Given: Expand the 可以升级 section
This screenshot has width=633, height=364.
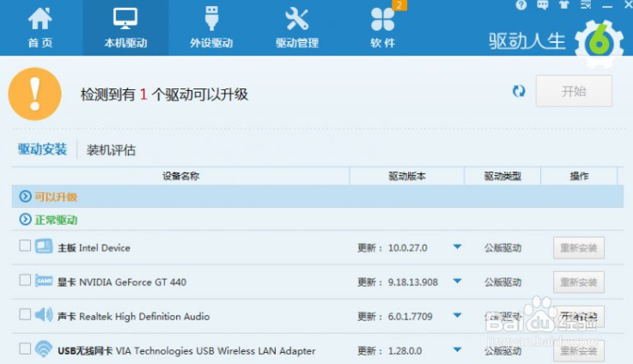Looking at the screenshot, I should [x=26, y=197].
